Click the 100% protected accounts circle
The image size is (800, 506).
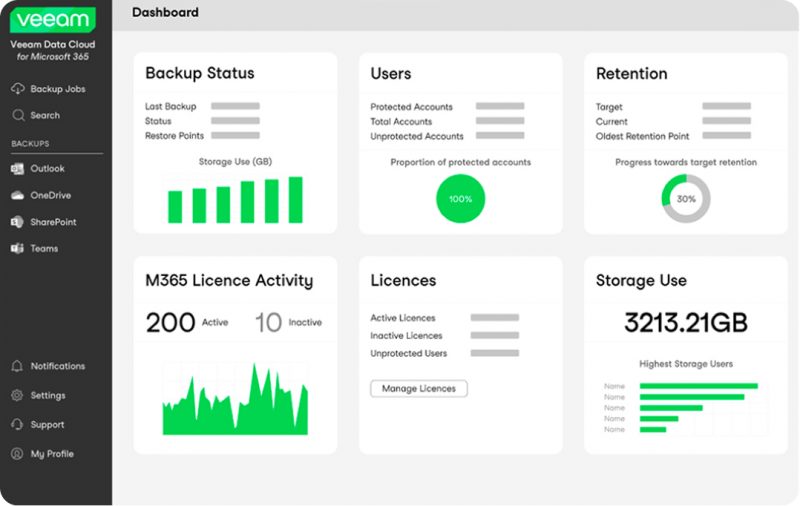coord(460,199)
